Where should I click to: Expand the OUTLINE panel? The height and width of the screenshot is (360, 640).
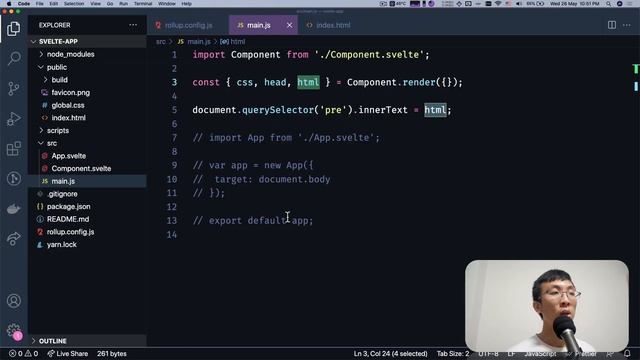tap(87, 341)
